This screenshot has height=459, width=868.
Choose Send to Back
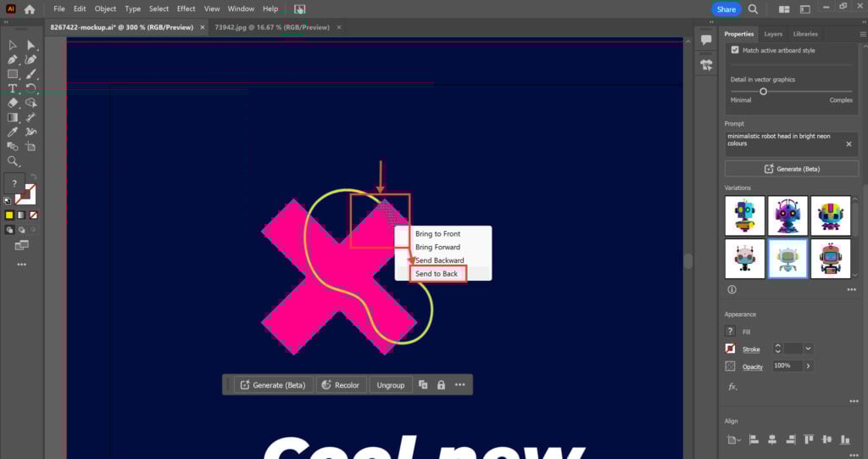click(437, 274)
